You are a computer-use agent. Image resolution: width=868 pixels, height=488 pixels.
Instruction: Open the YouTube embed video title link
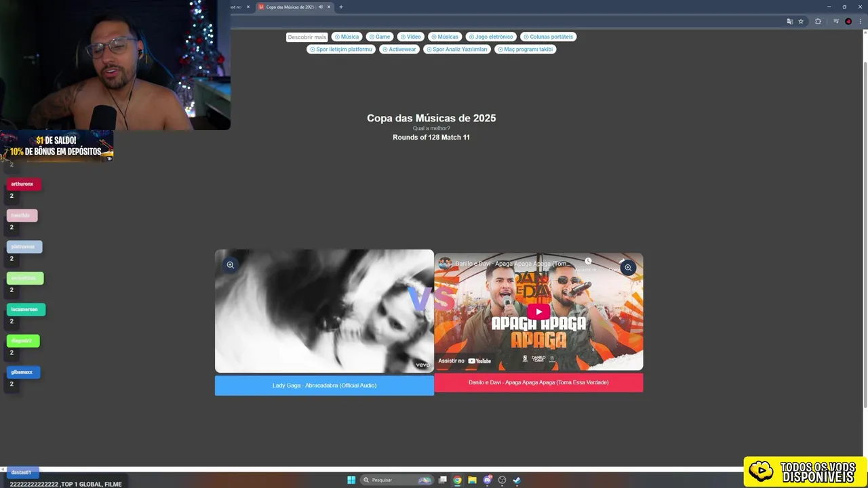coord(513,264)
